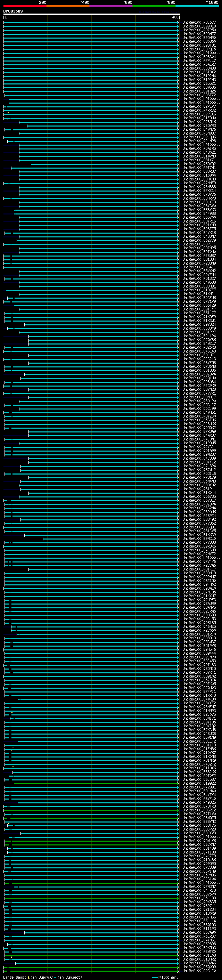Image resolution: width=222 pixels, height=980 pixels.
Task: Select the UniRef100_Q39444 entry
Action: click(x=199, y=653)
